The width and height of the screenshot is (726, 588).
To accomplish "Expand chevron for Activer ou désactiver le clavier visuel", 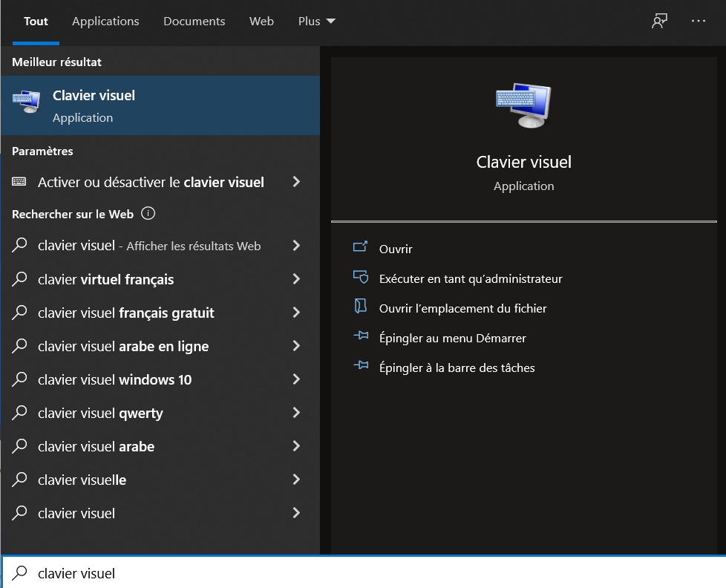I will point(296,182).
